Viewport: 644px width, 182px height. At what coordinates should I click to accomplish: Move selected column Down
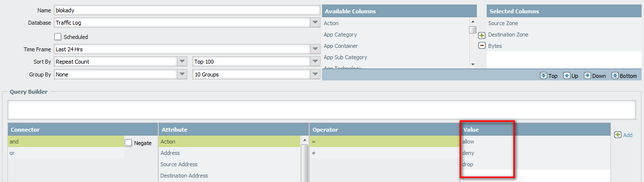pyautogui.click(x=595, y=76)
